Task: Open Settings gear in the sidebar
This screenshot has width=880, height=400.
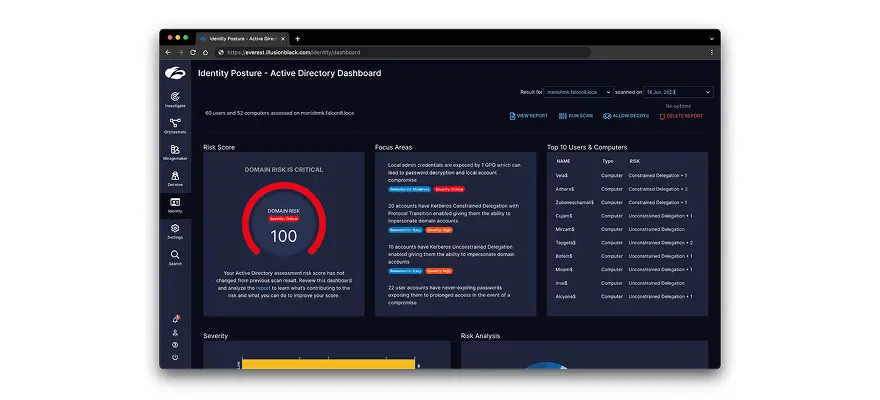Action: [x=175, y=230]
